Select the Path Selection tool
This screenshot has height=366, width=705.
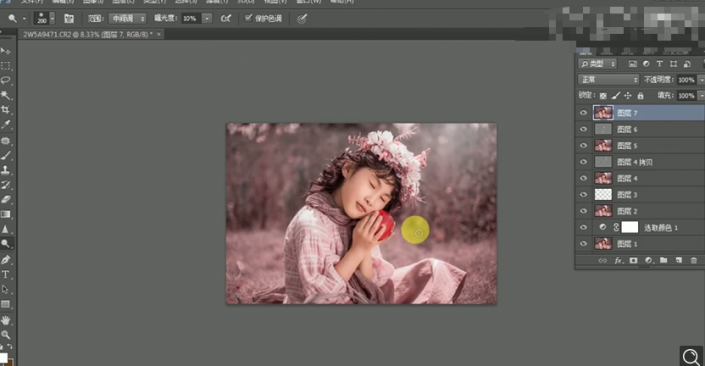pyautogui.click(x=5, y=289)
